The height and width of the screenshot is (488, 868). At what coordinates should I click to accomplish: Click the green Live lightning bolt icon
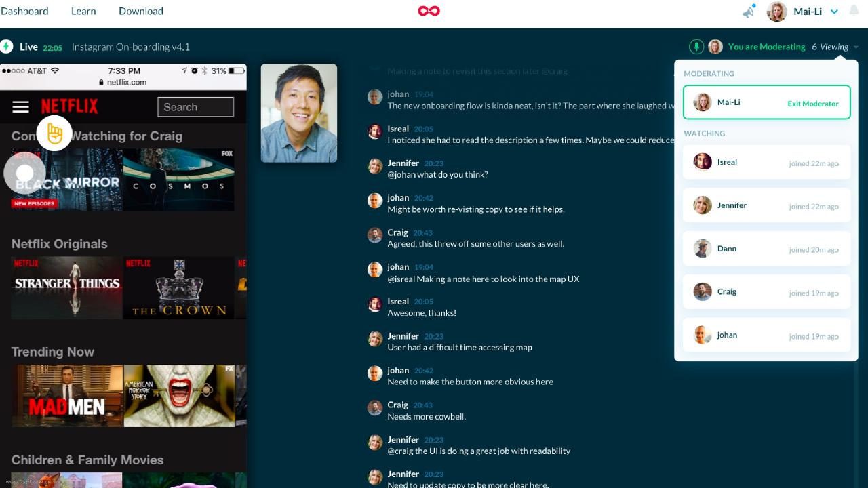pos(7,47)
